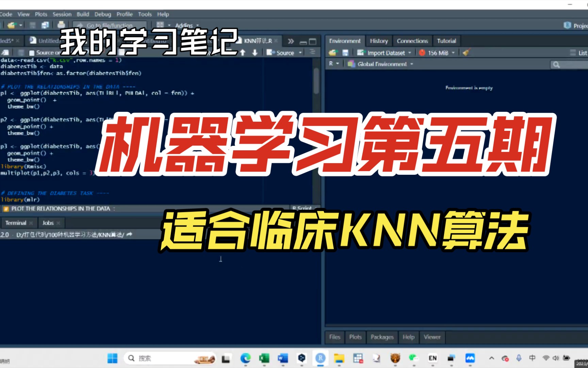Open RStudio icon in the taskbar
This screenshot has width=588, height=368.
click(320, 358)
